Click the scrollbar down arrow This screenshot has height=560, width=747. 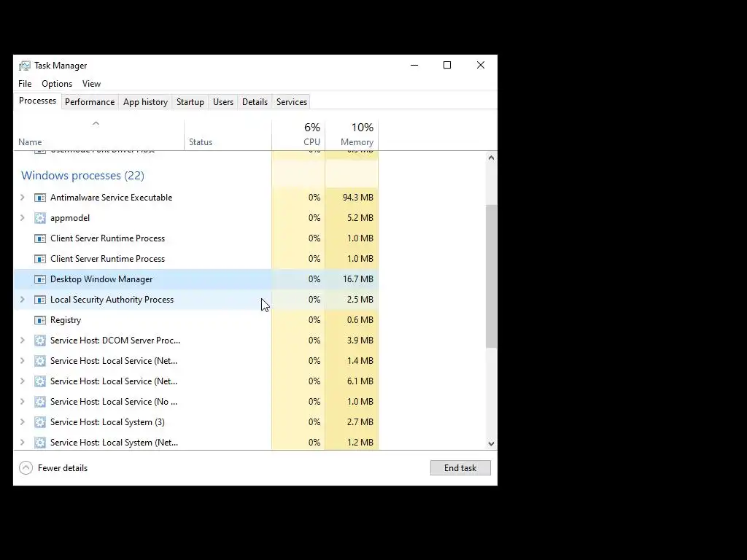point(491,444)
